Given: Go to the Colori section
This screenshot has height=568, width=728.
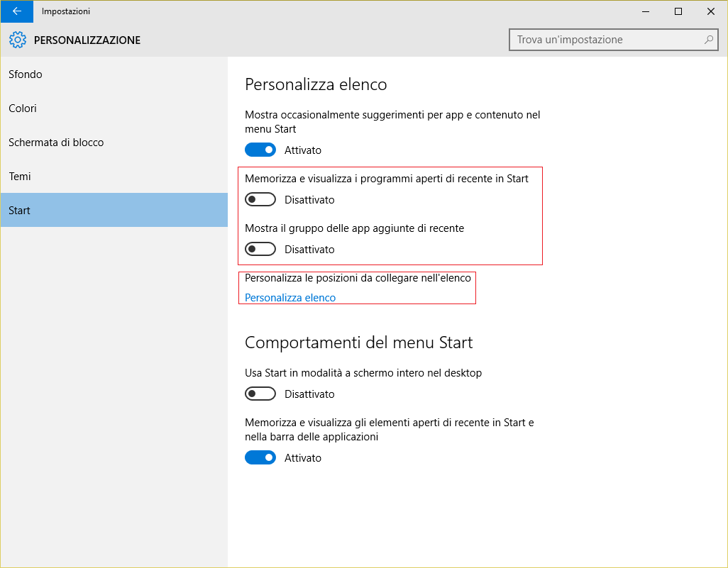Looking at the screenshot, I should 23,108.
